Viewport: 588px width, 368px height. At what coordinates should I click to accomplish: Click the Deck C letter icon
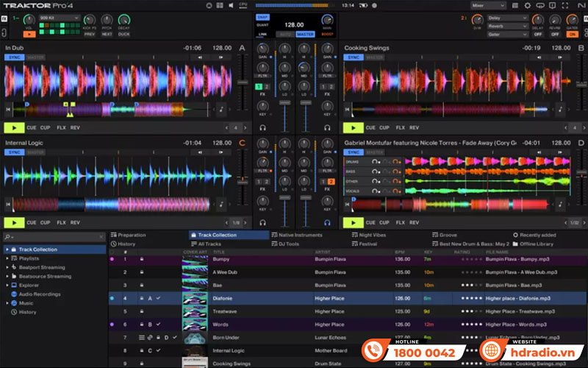tap(243, 143)
